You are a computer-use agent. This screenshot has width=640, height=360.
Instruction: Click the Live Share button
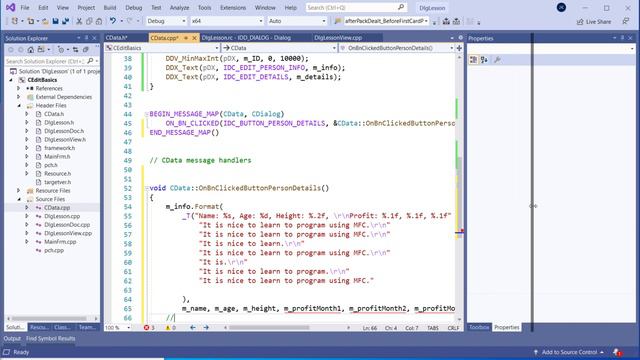pos(594,22)
